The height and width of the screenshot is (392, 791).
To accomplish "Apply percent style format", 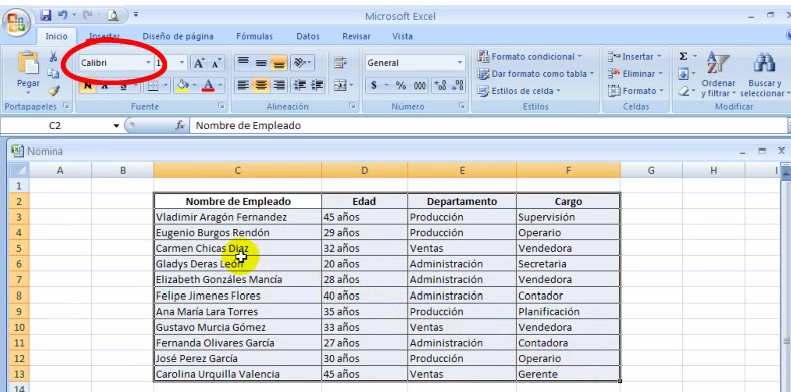I will point(401,86).
